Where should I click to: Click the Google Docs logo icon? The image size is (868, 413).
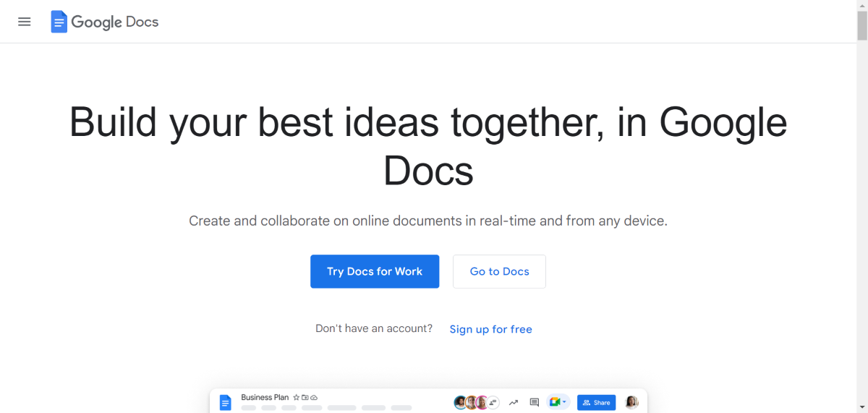(x=59, y=22)
